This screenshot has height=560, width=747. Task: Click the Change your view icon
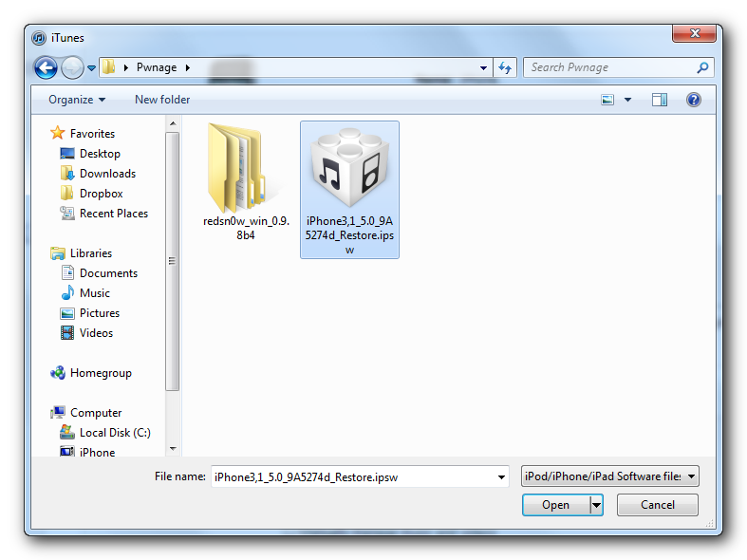click(x=607, y=100)
